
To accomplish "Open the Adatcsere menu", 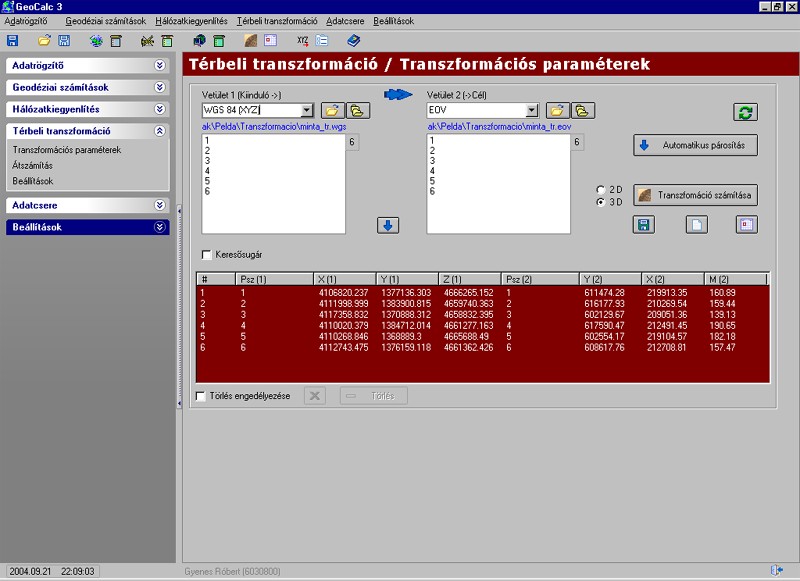I will (x=345, y=21).
